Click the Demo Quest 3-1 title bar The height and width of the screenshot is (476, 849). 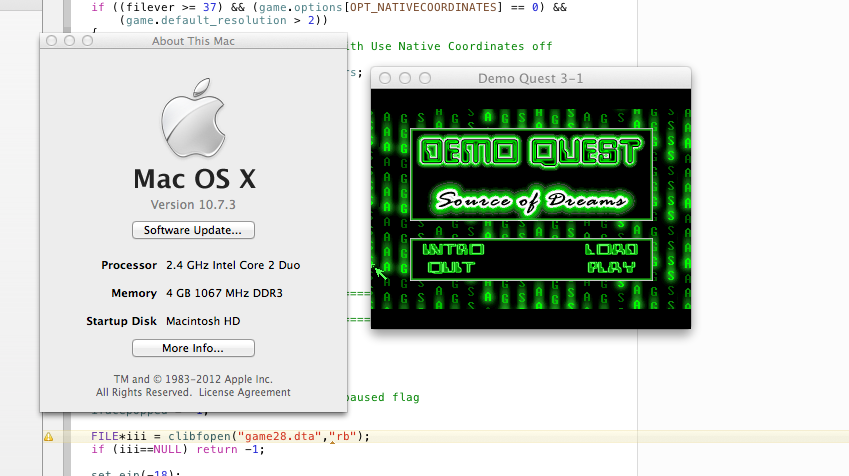[x=530, y=78]
